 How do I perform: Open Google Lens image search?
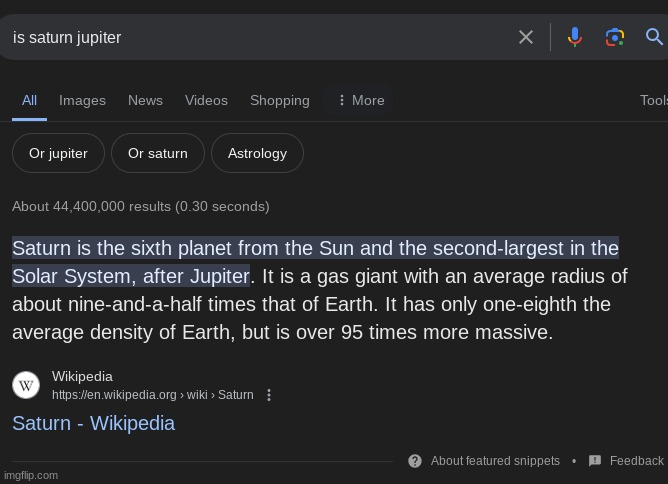point(615,37)
